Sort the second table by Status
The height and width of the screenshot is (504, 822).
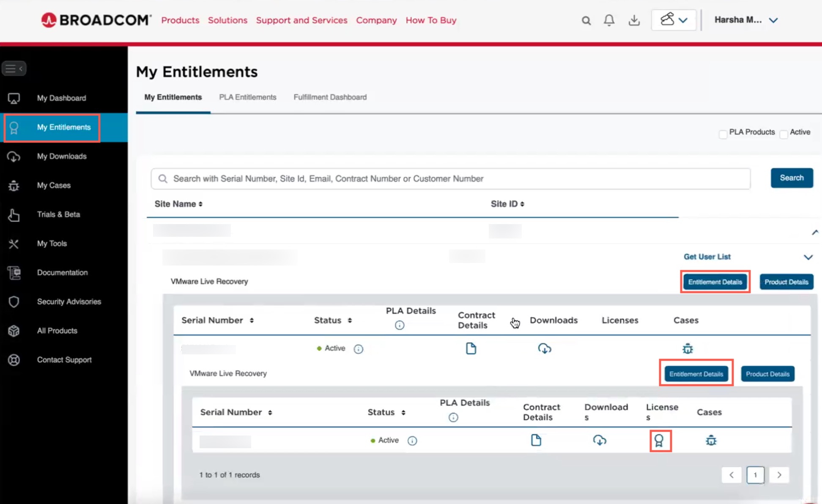(386, 412)
